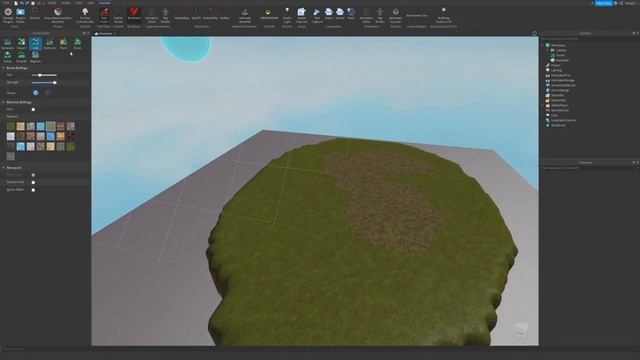Switch to the Test ribbon tab
The height and width of the screenshot is (360, 640).
point(79,3)
